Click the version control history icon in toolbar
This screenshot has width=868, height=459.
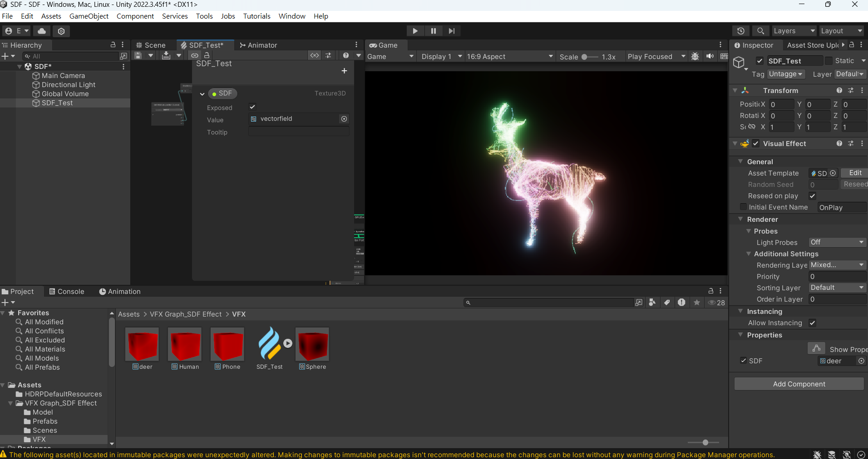pos(741,30)
